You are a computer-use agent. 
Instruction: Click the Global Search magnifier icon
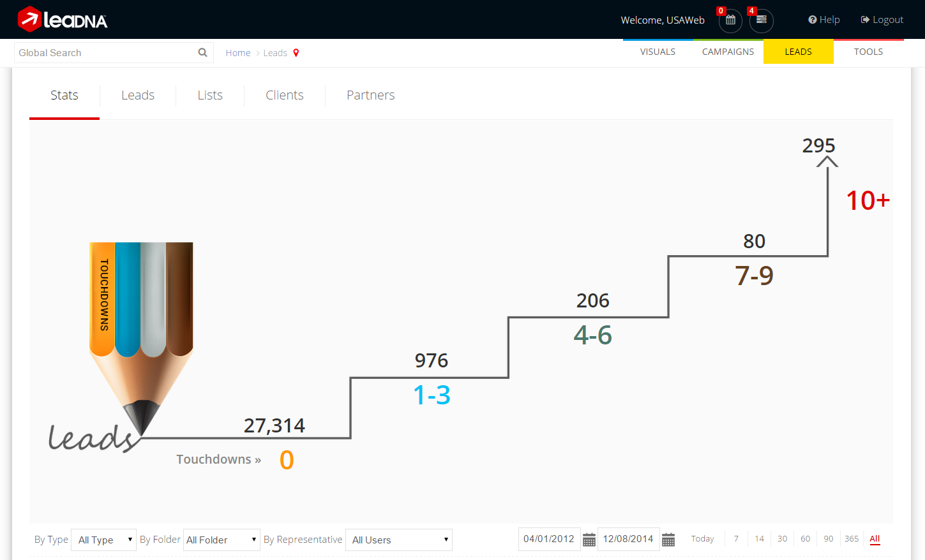coord(202,53)
